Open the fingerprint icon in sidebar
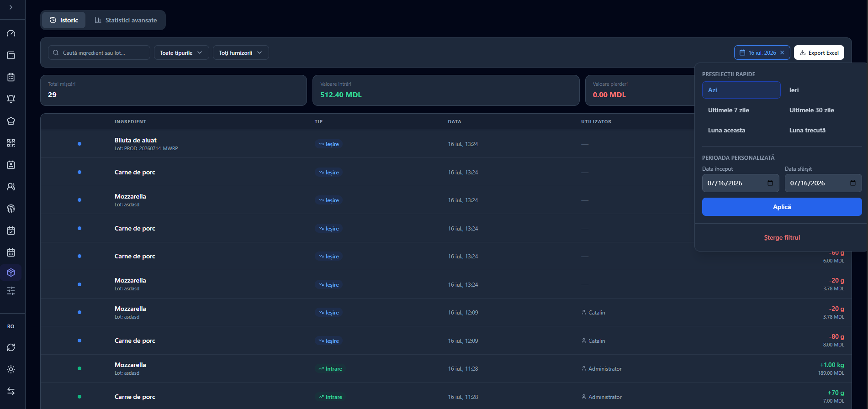 (11, 209)
